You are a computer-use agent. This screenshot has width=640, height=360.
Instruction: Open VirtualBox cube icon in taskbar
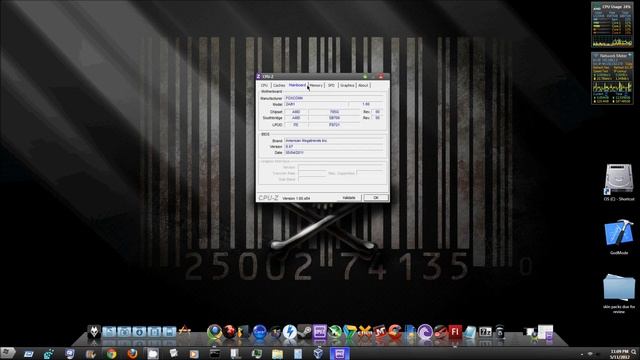click(318, 353)
